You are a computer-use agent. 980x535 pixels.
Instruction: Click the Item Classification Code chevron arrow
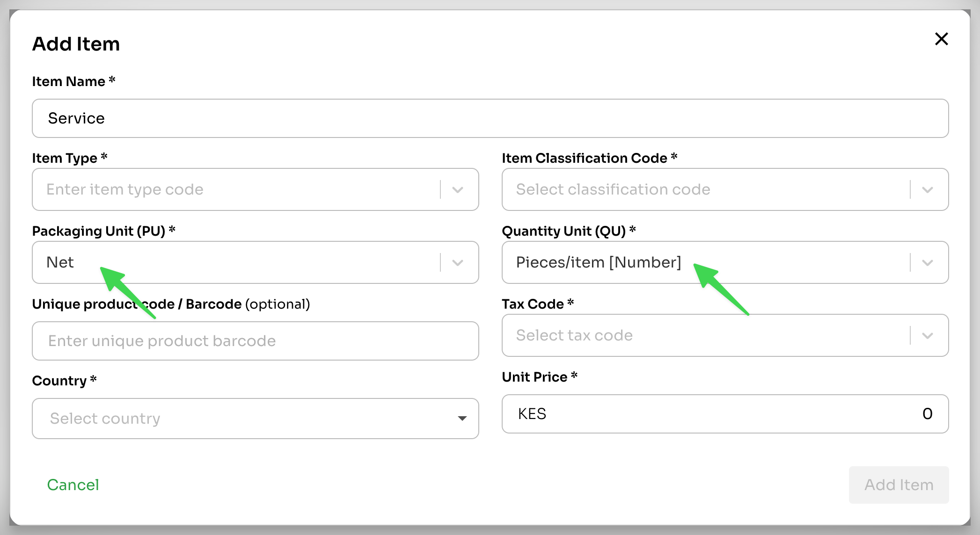928,190
